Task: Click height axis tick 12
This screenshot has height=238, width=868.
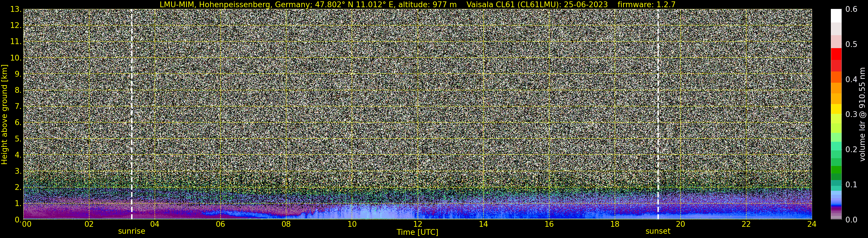Action: click(x=16, y=26)
